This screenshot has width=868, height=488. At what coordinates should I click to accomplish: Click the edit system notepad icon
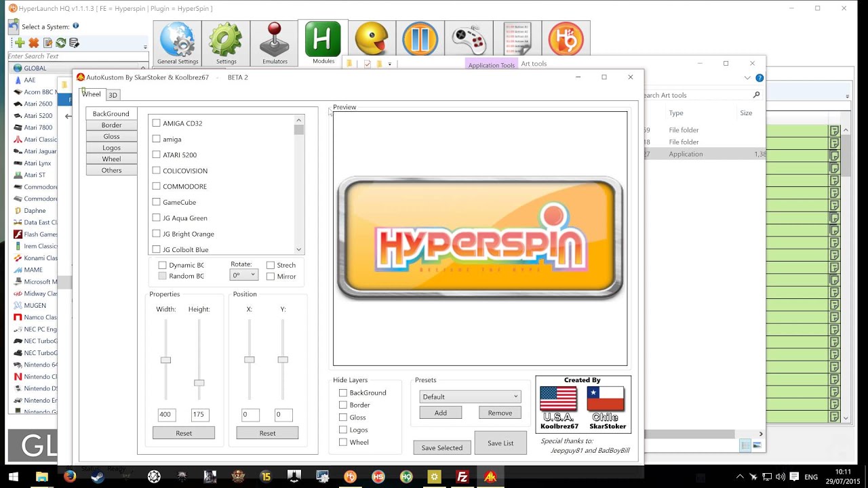[47, 43]
